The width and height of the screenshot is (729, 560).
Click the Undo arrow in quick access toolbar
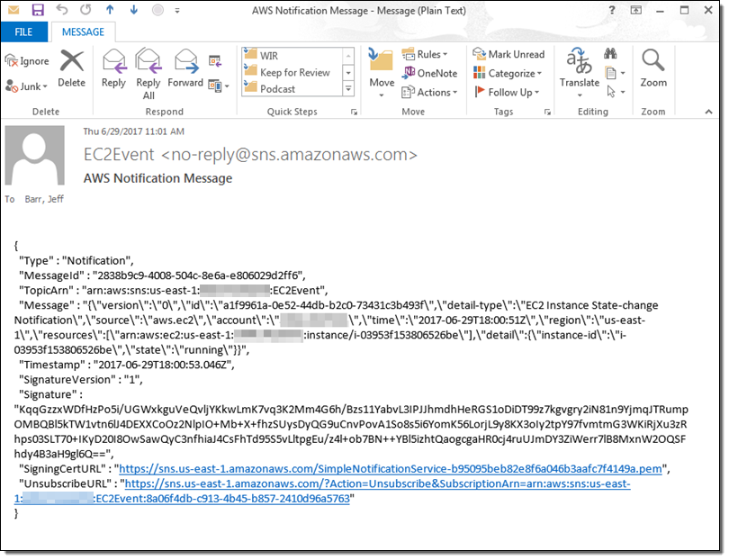click(61, 11)
